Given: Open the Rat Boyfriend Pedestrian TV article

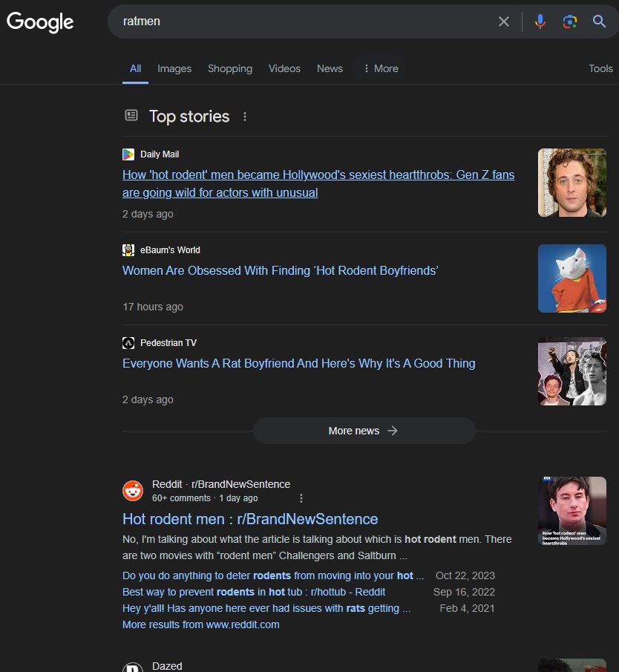Looking at the screenshot, I should pyautogui.click(x=298, y=363).
